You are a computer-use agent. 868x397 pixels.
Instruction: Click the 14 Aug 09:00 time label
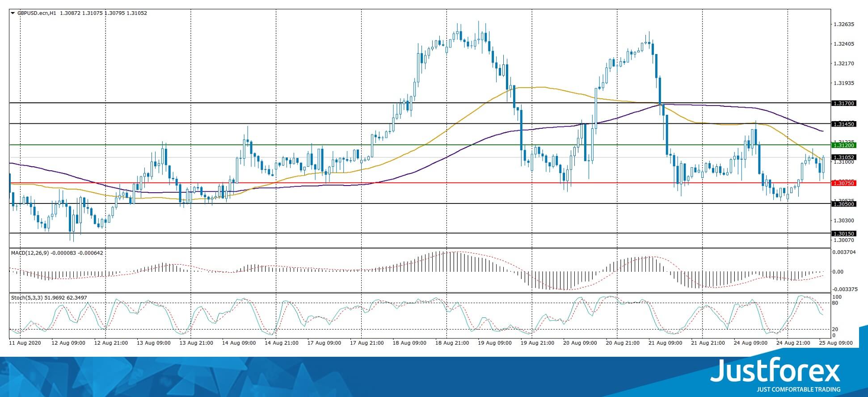[x=239, y=343]
